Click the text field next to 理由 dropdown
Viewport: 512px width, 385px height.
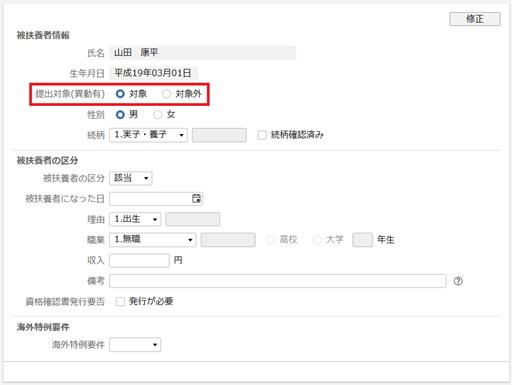193,219
